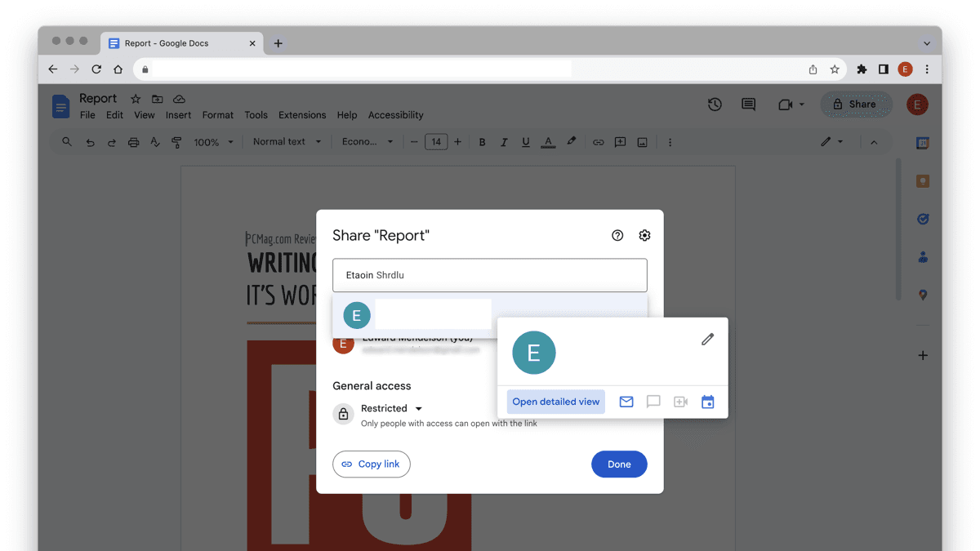Screen dimensions: 980x551
Task: Insert an image using the toolbar icon
Action: [x=642, y=141]
